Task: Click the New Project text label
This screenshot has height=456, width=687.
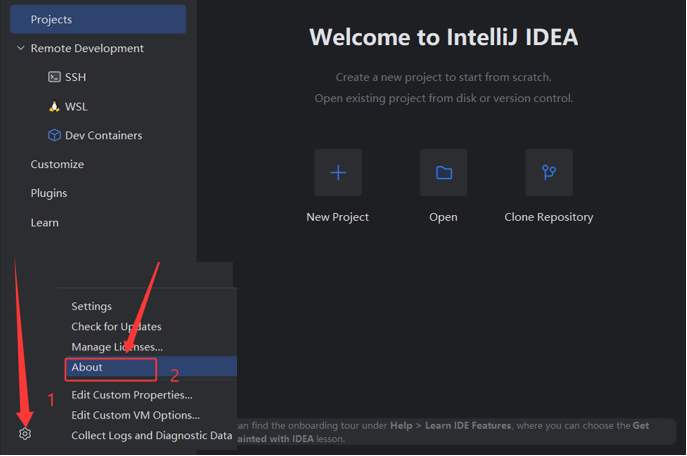Action: point(337,217)
